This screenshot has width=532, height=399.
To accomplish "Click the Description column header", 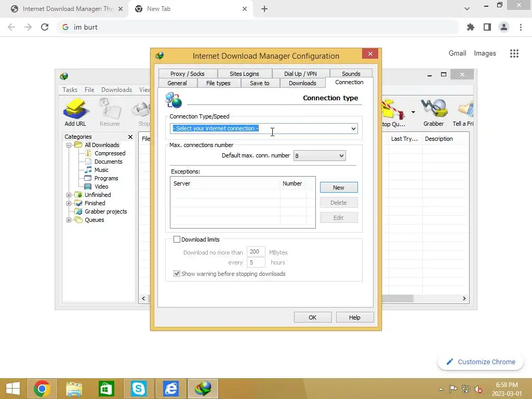I will point(445,139).
